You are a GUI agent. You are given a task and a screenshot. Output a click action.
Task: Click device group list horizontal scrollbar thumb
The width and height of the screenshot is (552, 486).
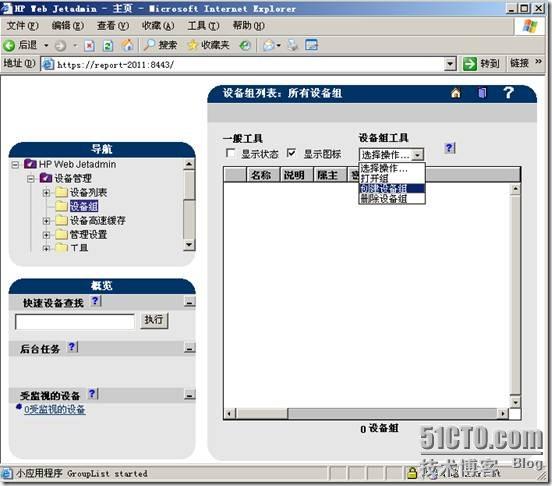262,414
